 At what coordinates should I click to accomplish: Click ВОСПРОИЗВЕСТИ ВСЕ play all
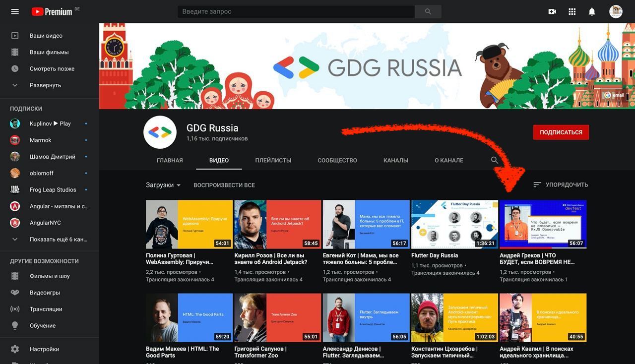(x=224, y=185)
